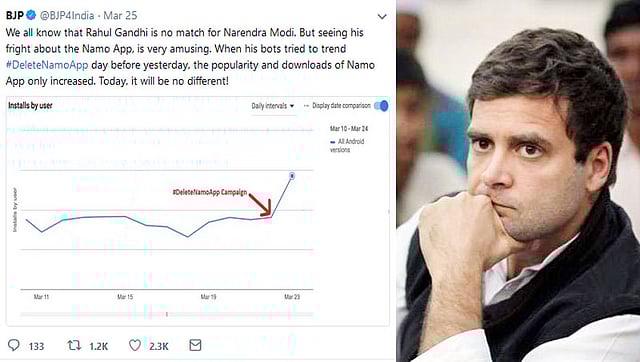Click the BJP account name

coord(15,15)
